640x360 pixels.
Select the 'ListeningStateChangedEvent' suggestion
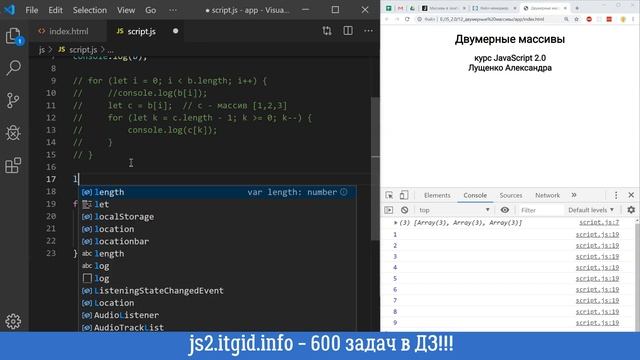[217, 291]
